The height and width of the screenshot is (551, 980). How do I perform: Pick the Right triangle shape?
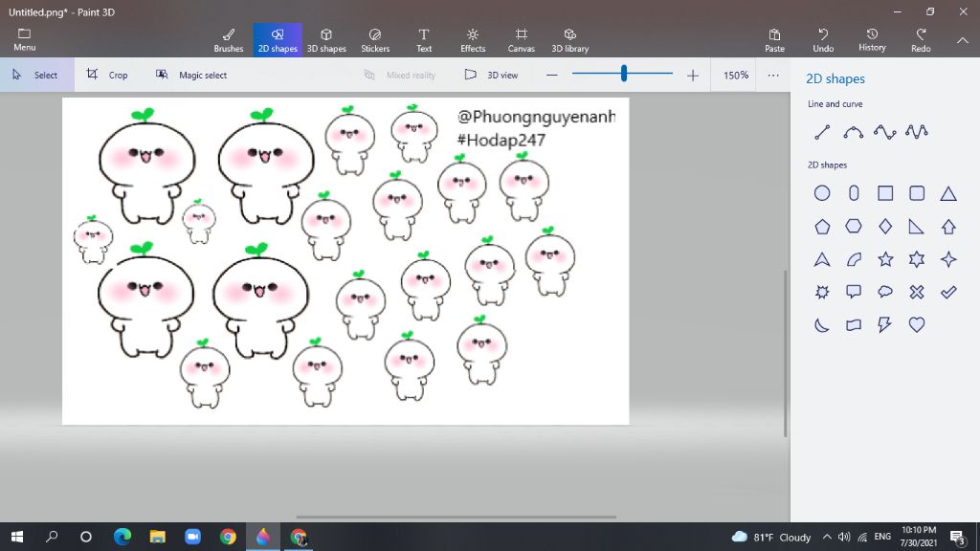pyautogui.click(x=917, y=226)
